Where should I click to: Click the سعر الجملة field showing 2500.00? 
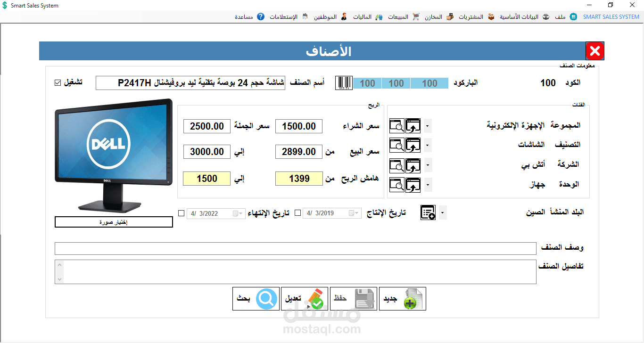point(206,126)
